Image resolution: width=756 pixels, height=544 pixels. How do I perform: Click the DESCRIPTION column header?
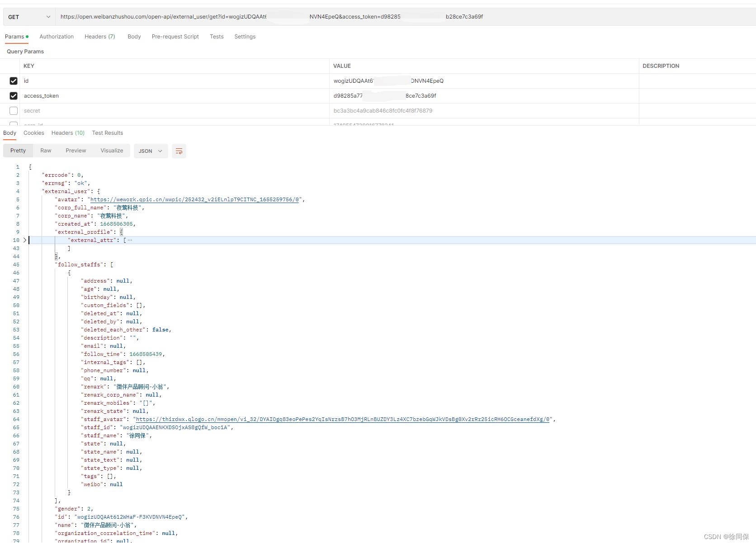tap(661, 66)
